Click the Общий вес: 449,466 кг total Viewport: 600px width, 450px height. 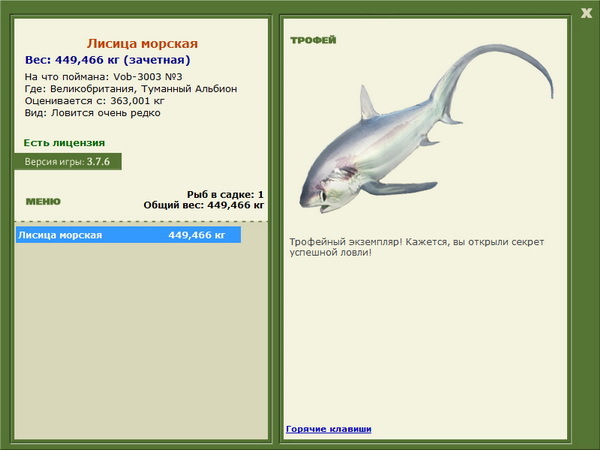click(x=204, y=205)
